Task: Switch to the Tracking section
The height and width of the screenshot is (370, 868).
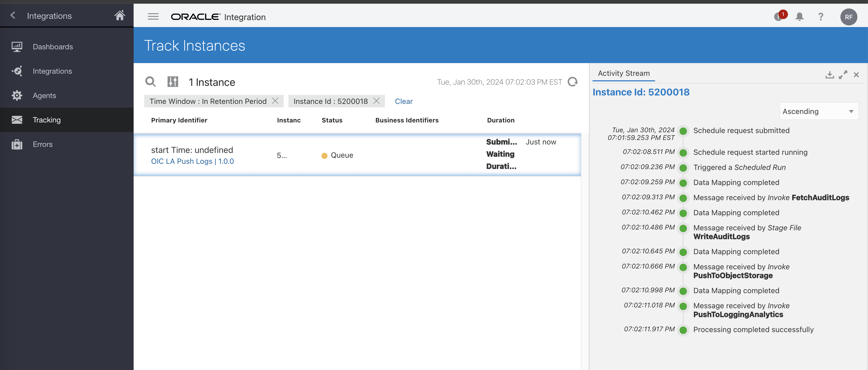Action: (x=46, y=120)
